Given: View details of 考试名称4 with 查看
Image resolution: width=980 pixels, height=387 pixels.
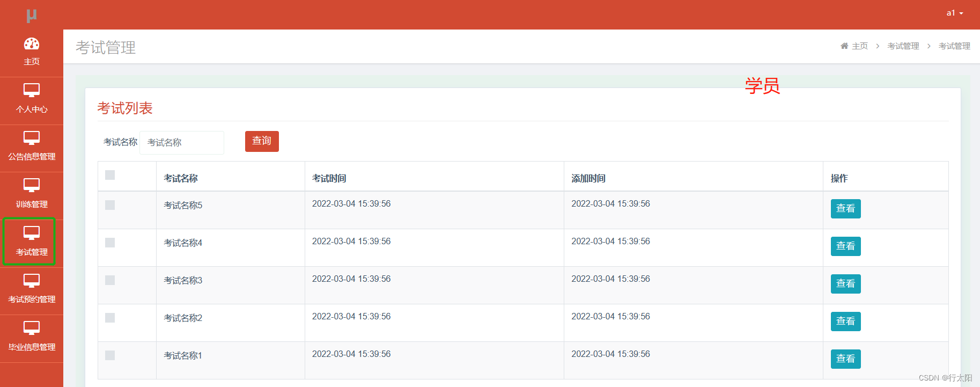Looking at the screenshot, I should coord(845,246).
